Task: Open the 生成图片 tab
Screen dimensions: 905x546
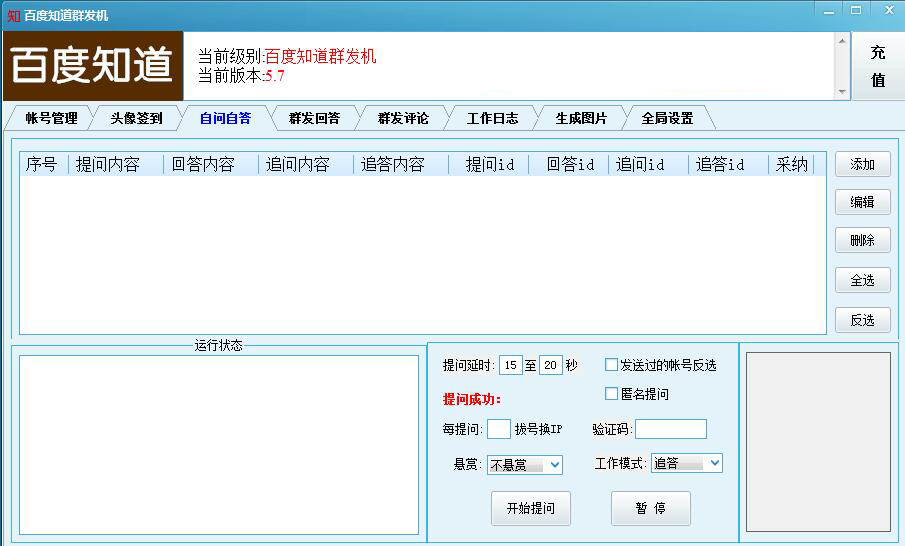Action: click(x=581, y=118)
